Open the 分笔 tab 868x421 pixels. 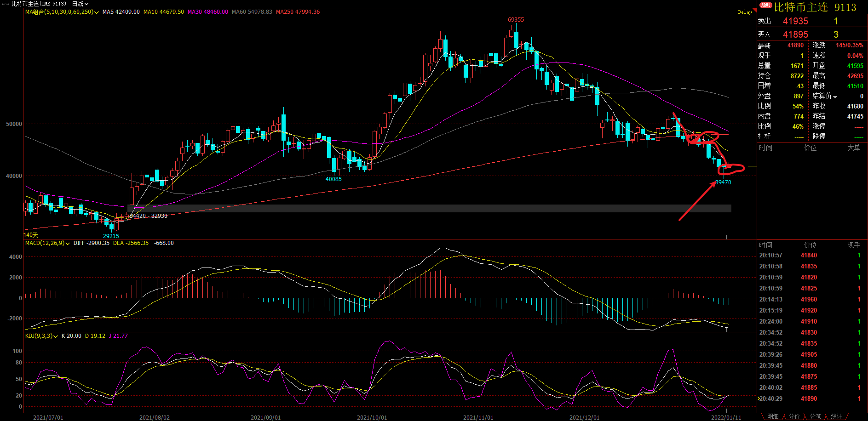coord(815,416)
